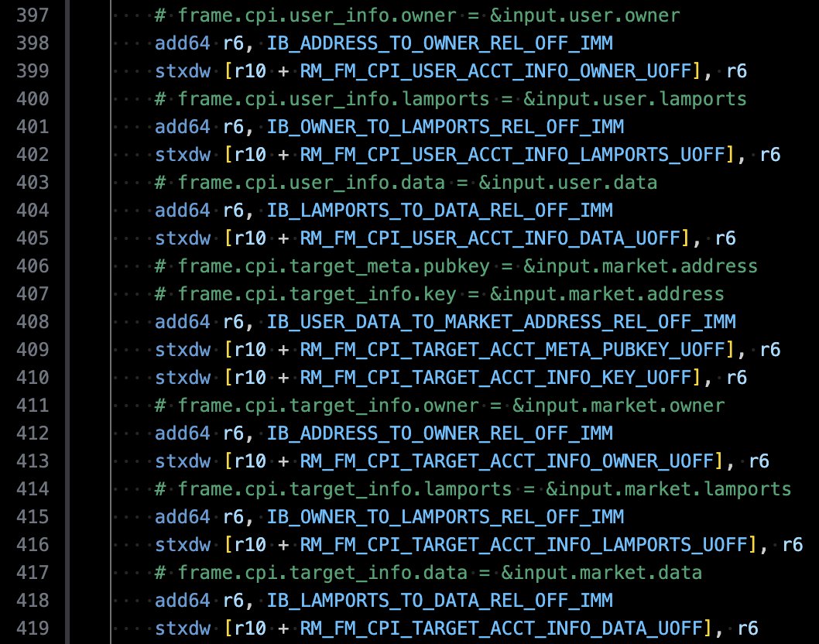Click line number 405 in the gutter
The height and width of the screenshot is (644, 819).
coord(33,238)
